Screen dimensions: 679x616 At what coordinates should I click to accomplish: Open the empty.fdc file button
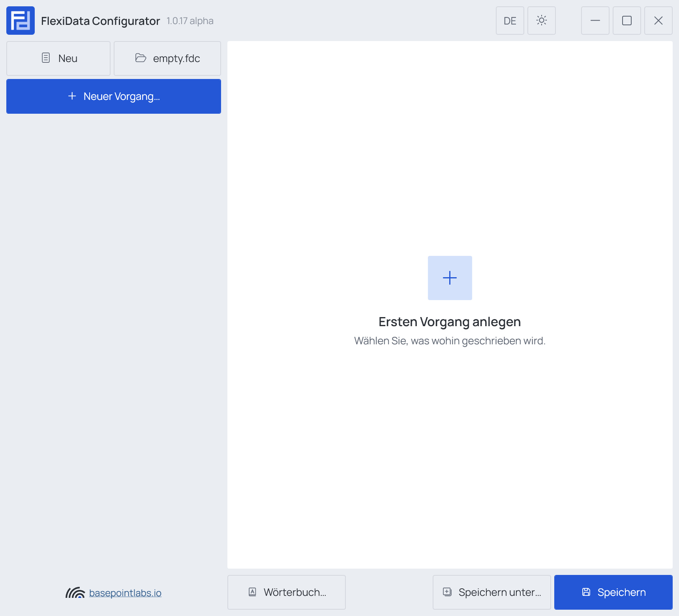(x=167, y=58)
